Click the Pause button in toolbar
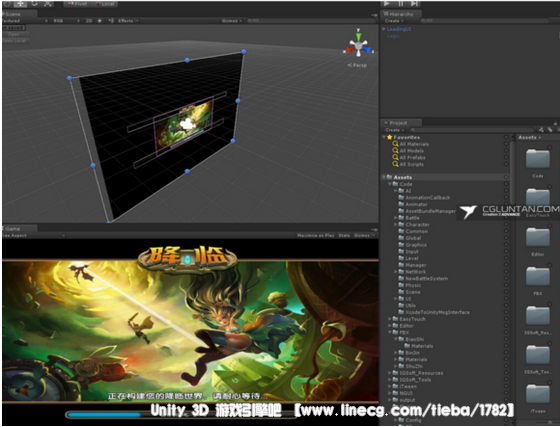The height and width of the screenshot is (427, 560). click(401, 4)
